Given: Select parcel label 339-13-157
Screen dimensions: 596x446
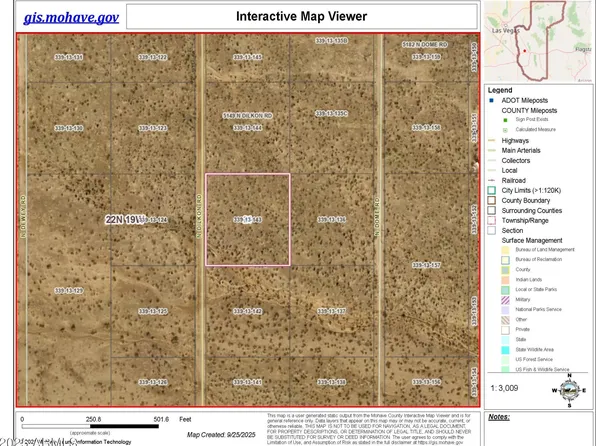Looking at the screenshot, I should click(426, 265).
